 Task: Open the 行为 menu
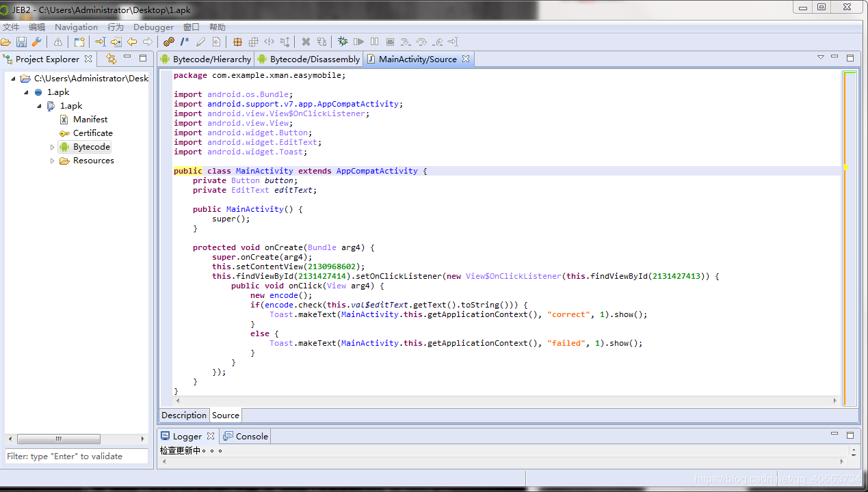click(116, 27)
